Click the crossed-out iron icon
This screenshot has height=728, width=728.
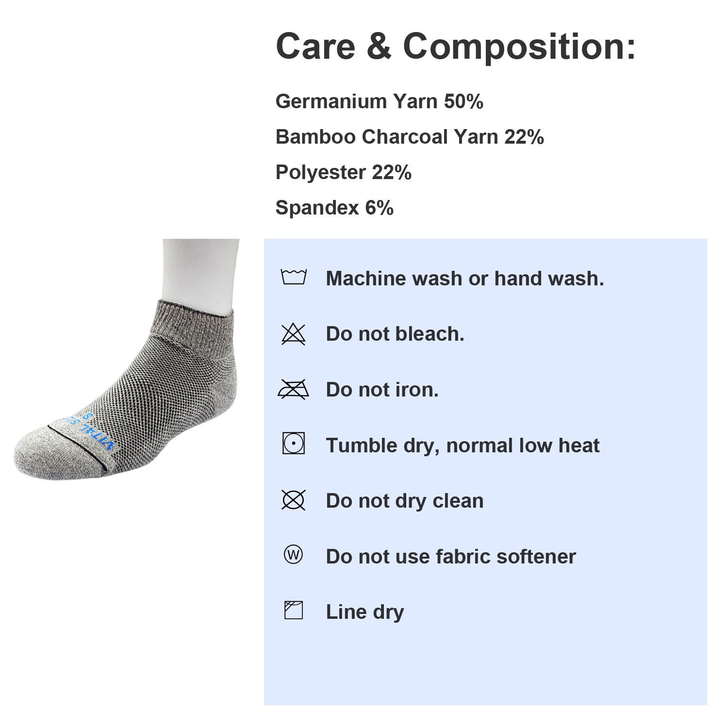[x=293, y=390]
